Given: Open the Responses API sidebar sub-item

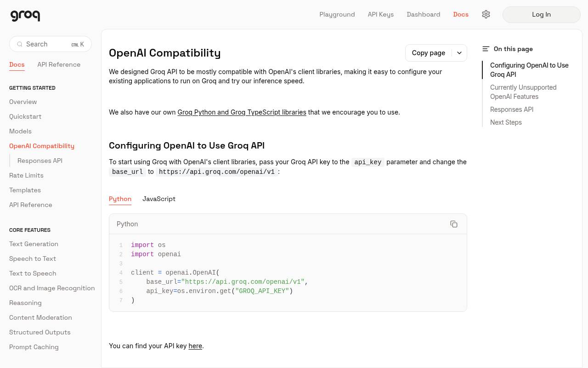Looking at the screenshot, I should tap(40, 161).
